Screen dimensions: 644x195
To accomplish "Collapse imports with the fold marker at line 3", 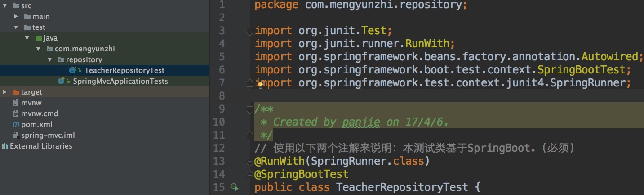I will [250, 31].
